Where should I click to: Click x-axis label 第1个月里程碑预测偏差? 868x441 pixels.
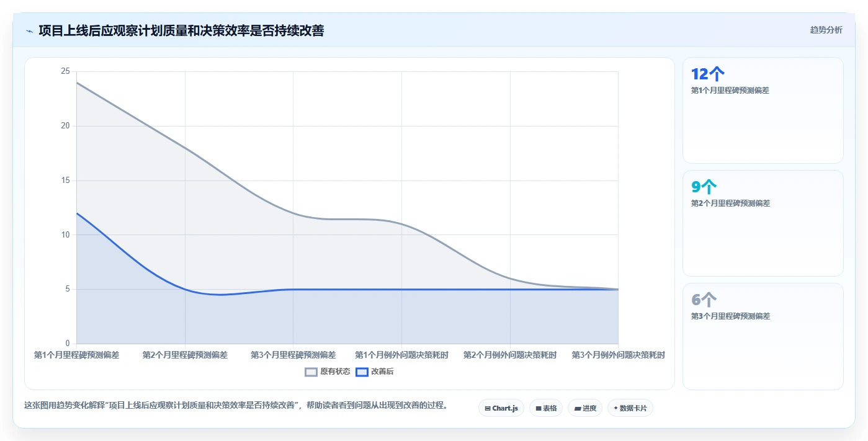tap(76, 355)
